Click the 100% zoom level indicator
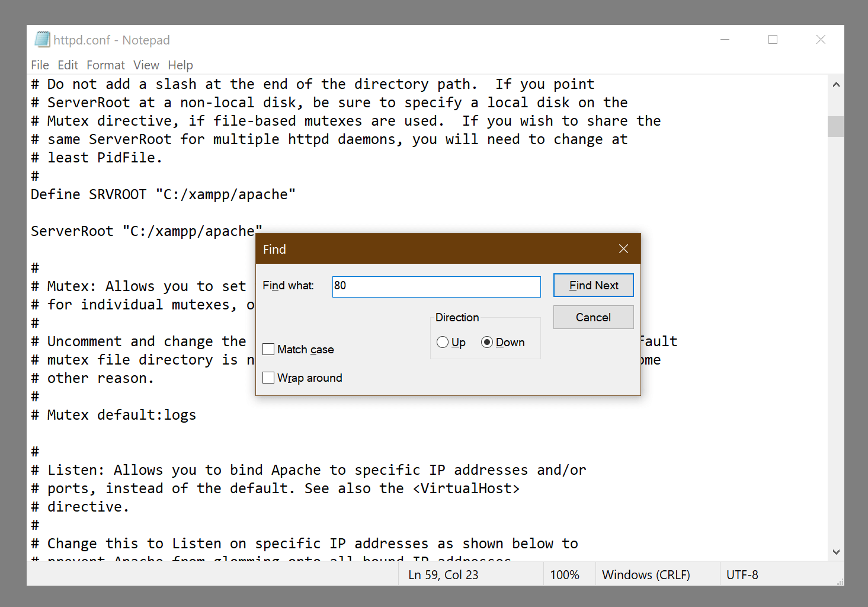 (565, 574)
